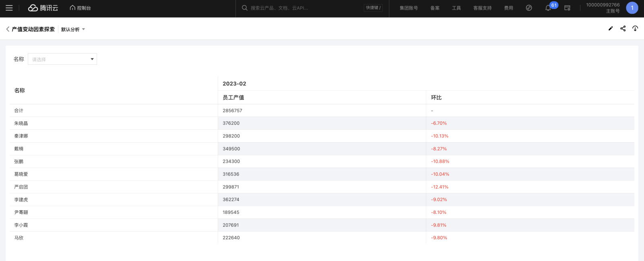Screen dimensions: 644x261
Task: Click the -10.13% change cell
Action: coord(440,136)
